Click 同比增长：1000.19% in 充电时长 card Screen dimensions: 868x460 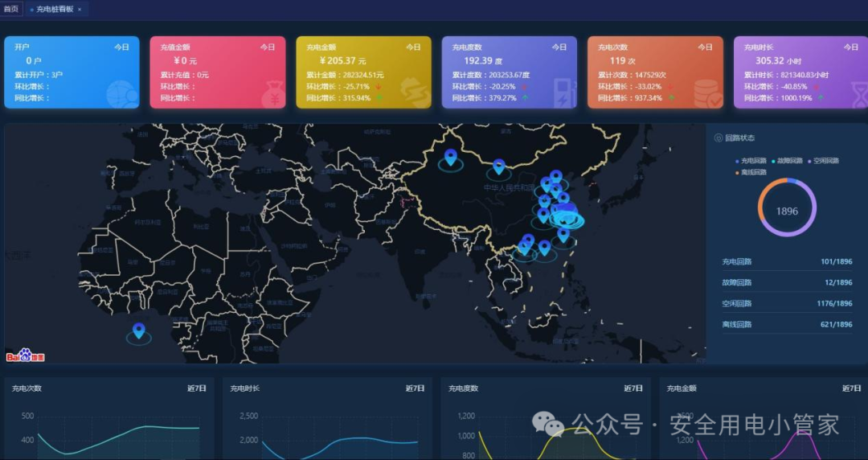(778, 98)
